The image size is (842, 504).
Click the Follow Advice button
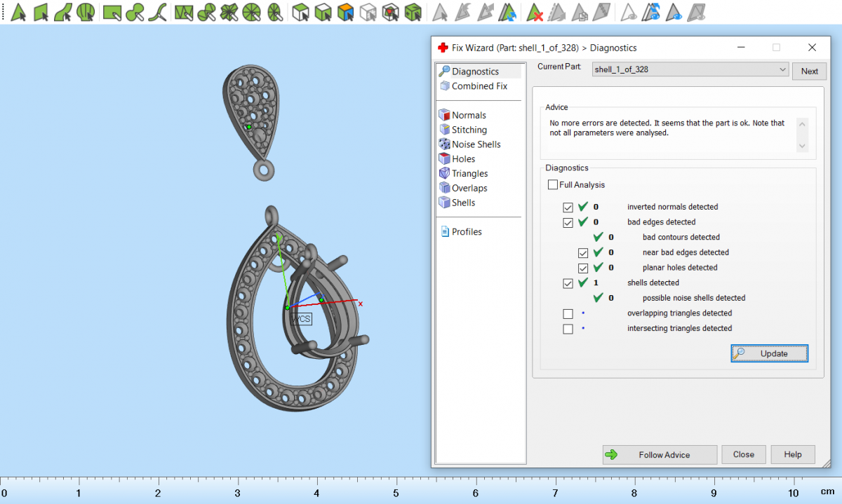(x=660, y=455)
